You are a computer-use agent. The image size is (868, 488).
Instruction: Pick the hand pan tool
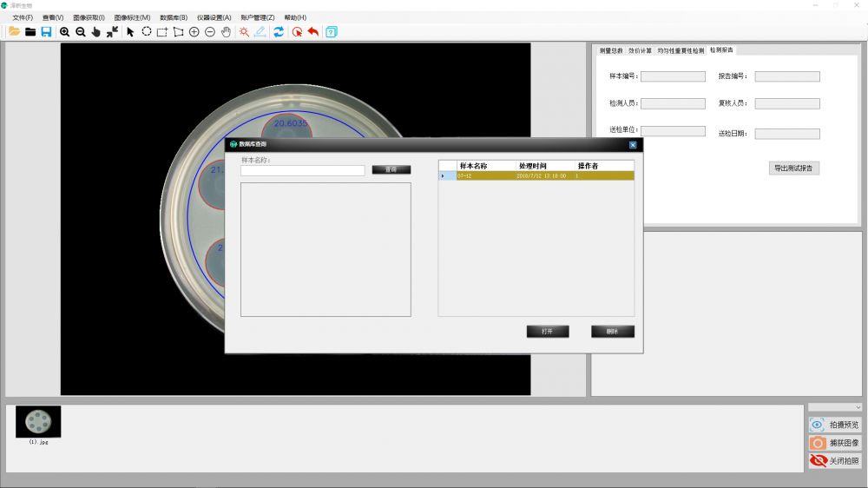click(226, 32)
